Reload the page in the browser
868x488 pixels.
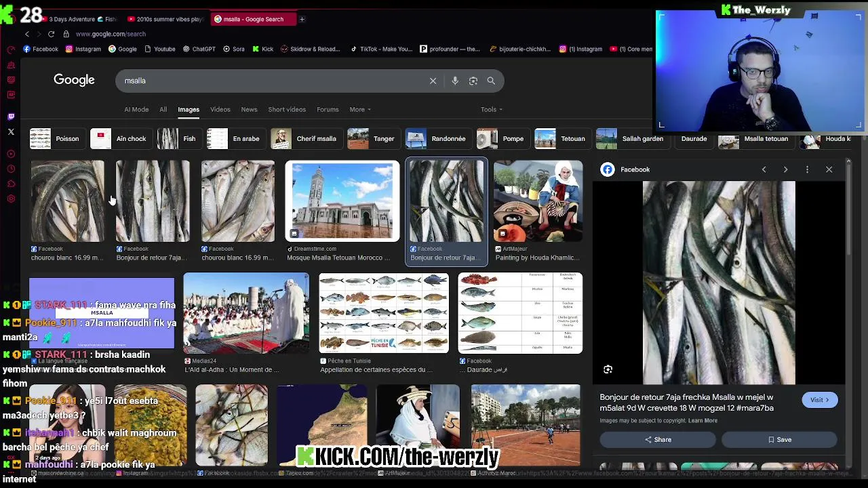[x=51, y=34]
